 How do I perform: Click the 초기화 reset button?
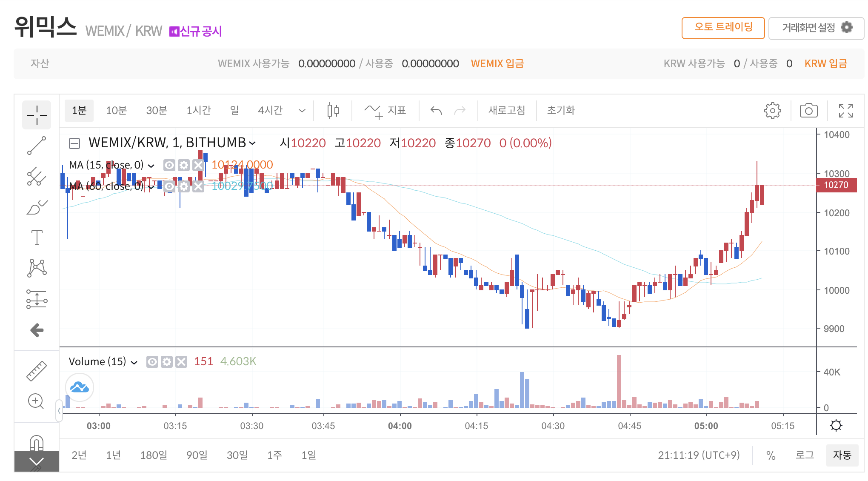click(x=561, y=111)
